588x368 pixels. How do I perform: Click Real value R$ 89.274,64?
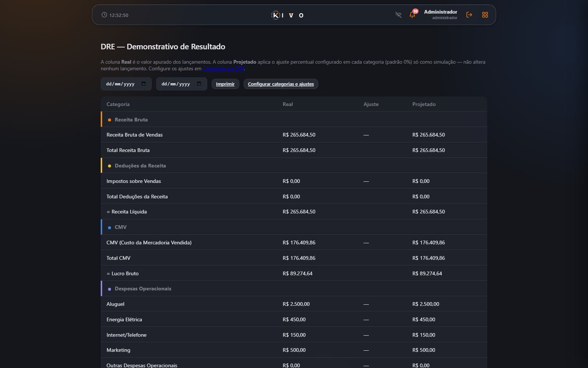coord(297,273)
